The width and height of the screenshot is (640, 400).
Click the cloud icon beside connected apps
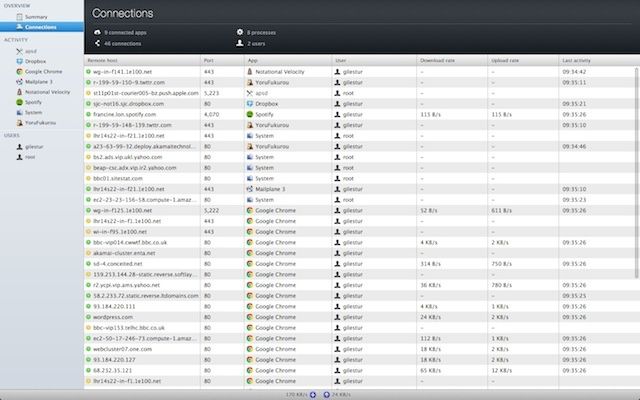(95, 32)
